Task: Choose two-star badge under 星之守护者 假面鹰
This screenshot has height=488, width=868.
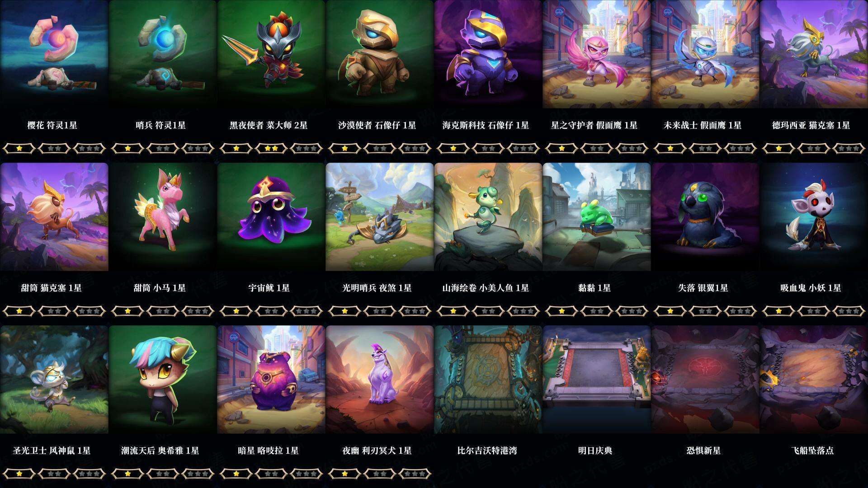Action: click(x=596, y=148)
